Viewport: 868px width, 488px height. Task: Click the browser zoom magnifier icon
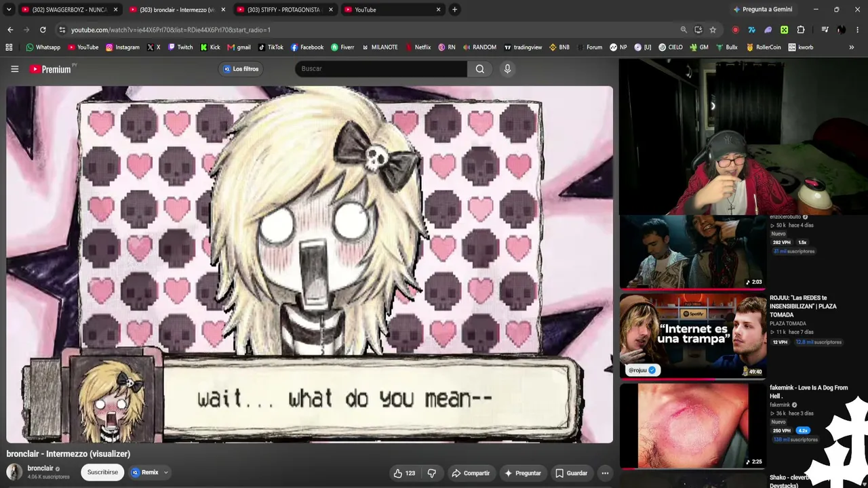[684, 30]
